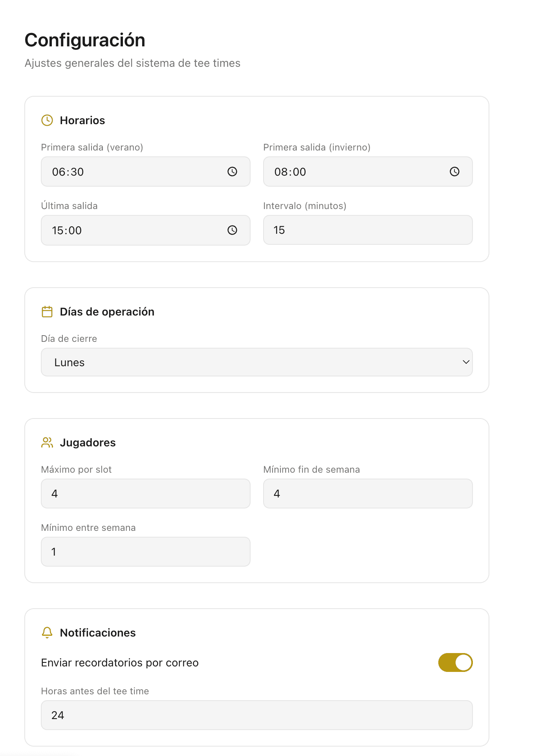Click the calendar icon beside Días de operación
Screen dimensions: 542x756
(x=47, y=312)
